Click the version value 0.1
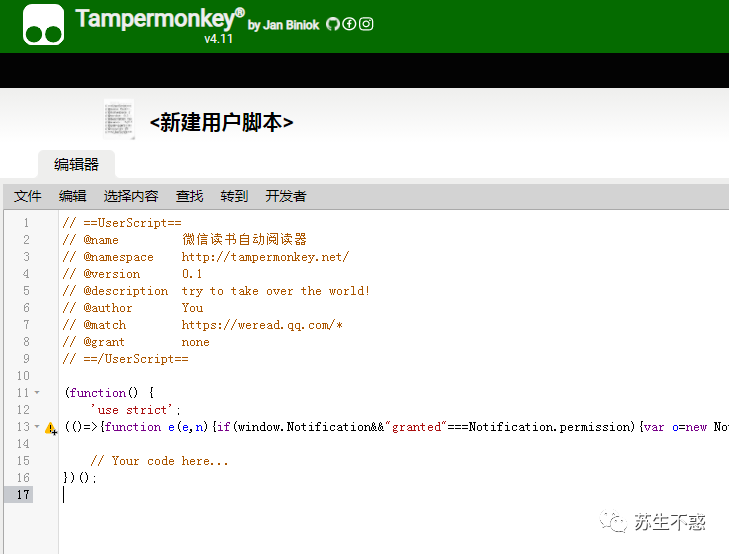This screenshot has width=729, height=554. [x=192, y=274]
